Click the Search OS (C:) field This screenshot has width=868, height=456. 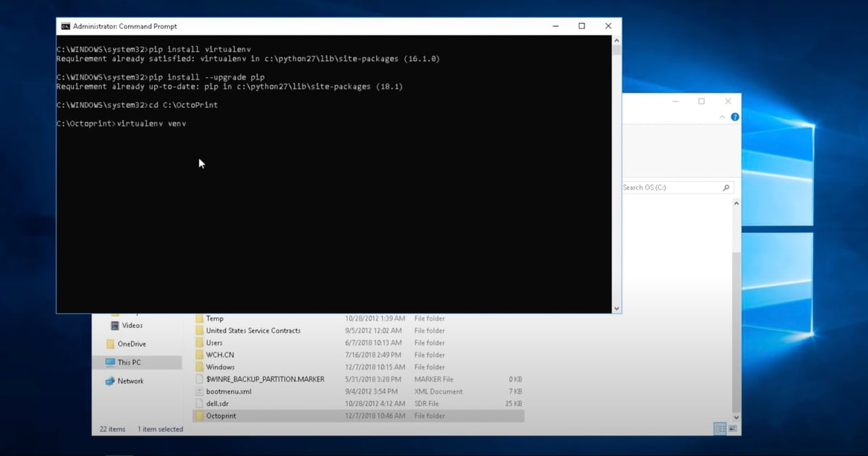pyautogui.click(x=669, y=187)
